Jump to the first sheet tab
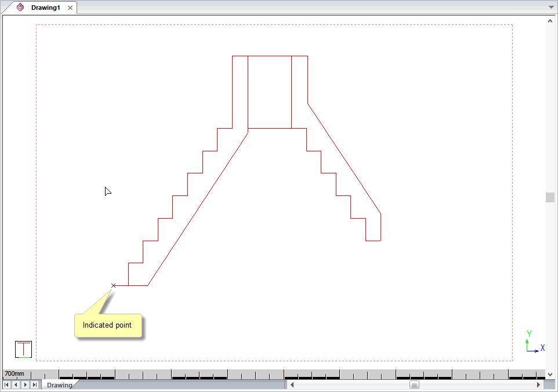558x392 pixels. tap(7, 384)
